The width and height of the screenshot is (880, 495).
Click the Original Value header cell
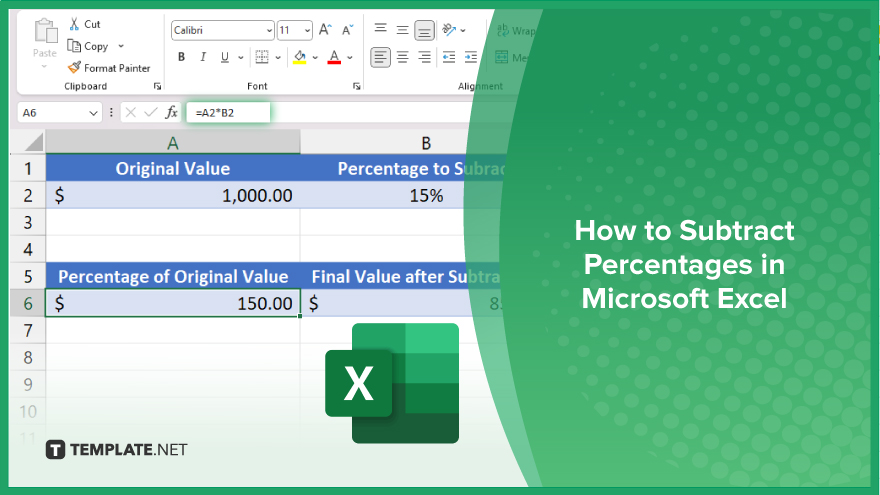(173, 168)
